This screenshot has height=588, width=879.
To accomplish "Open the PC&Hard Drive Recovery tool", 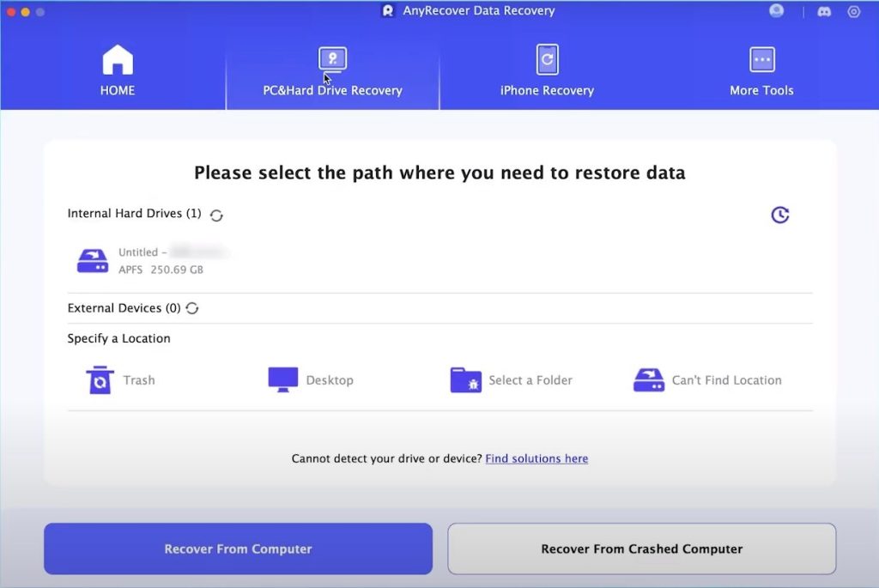I will pyautogui.click(x=332, y=72).
